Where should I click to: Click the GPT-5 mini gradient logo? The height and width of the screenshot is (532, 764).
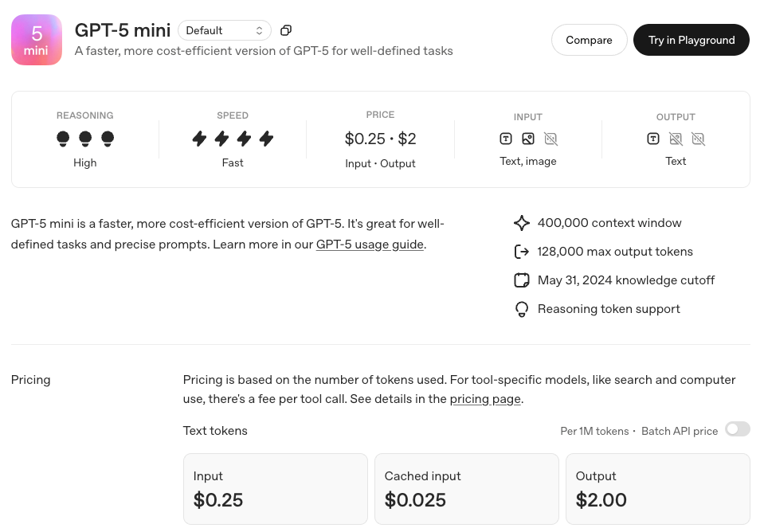tap(37, 40)
